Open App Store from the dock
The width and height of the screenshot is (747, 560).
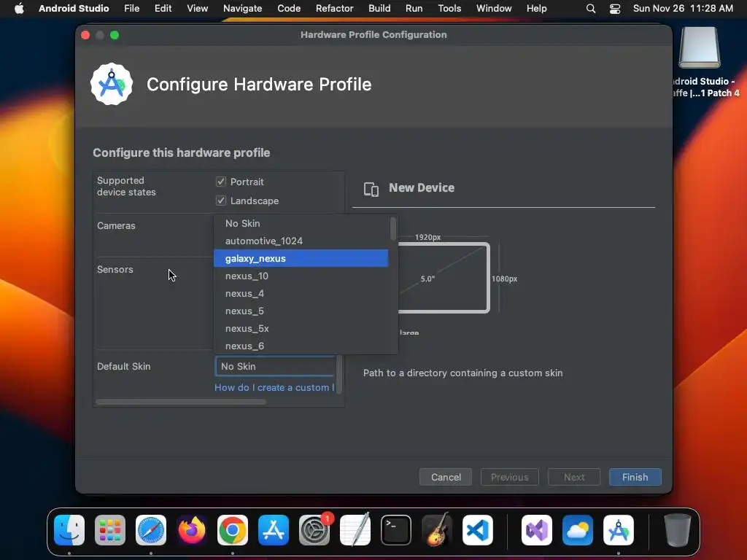click(274, 530)
